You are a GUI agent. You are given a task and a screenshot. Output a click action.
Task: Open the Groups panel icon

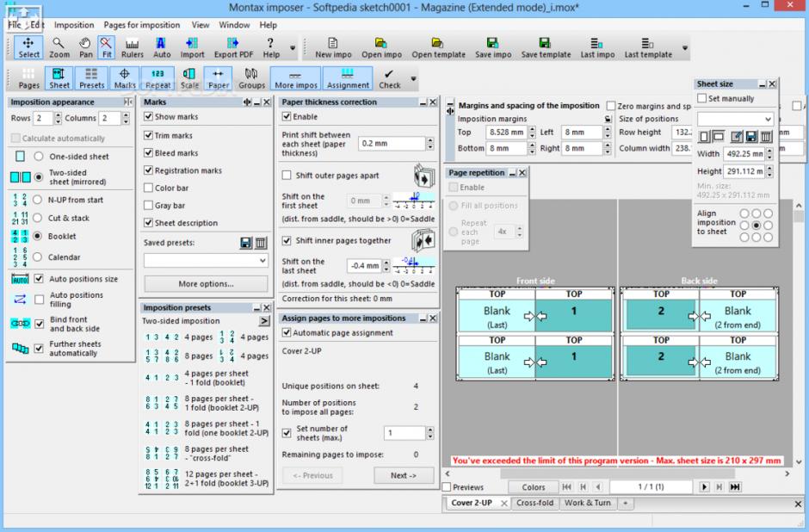(251, 78)
